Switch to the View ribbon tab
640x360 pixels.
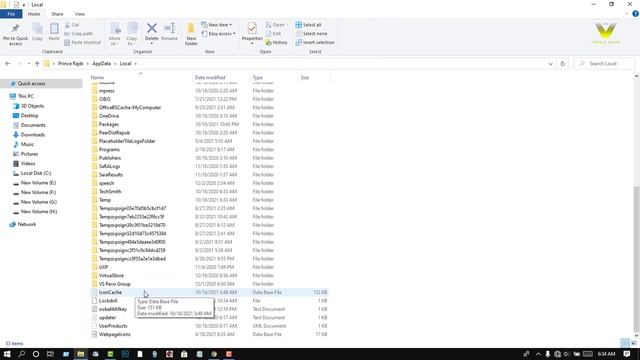(x=80, y=14)
